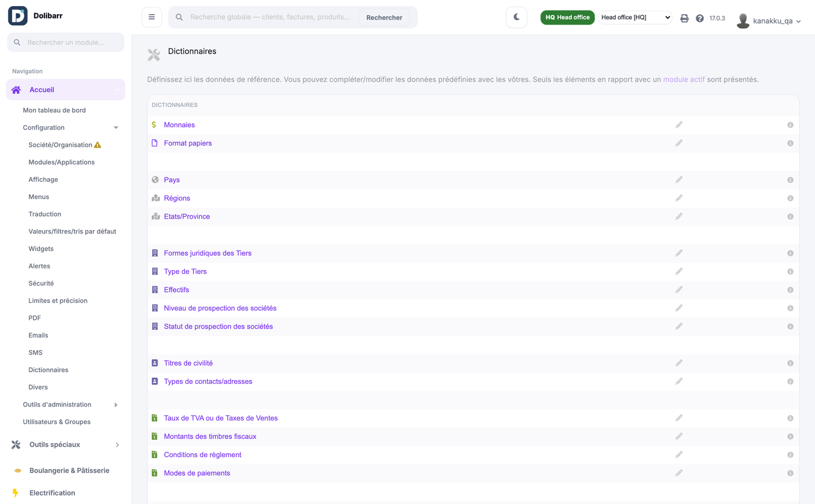Select the Traduction menu item
The image size is (815, 504).
pos(45,214)
